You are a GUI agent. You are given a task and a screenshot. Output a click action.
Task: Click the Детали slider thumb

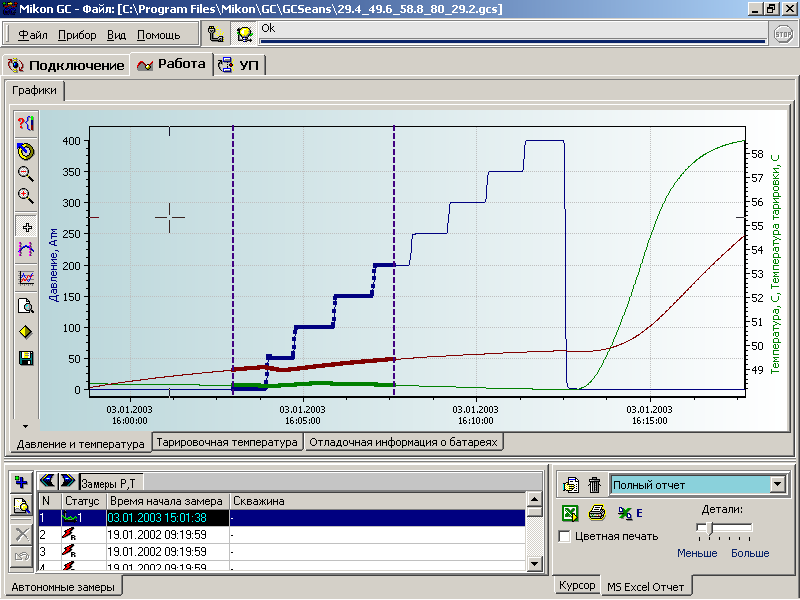(x=708, y=527)
